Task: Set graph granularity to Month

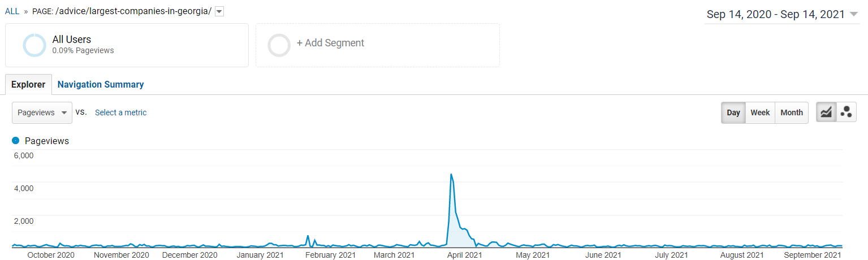Action: click(x=792, y=112)
